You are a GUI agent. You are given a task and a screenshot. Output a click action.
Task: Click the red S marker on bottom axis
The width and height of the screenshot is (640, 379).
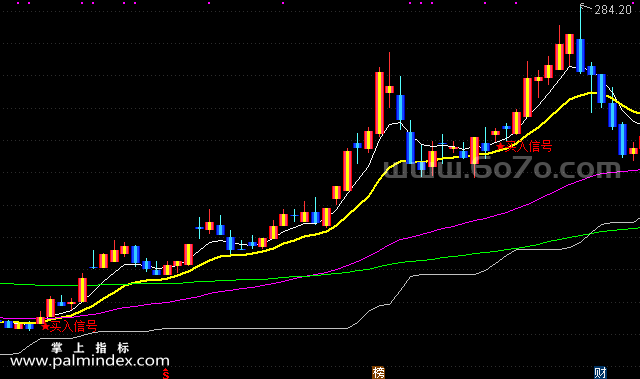point(166,373)
